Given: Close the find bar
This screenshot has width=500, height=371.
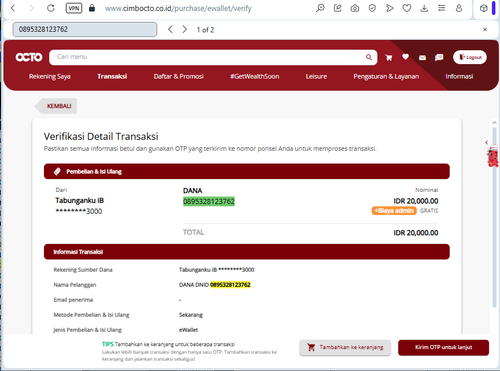Looking at the screenshot, I should [485, 29].
